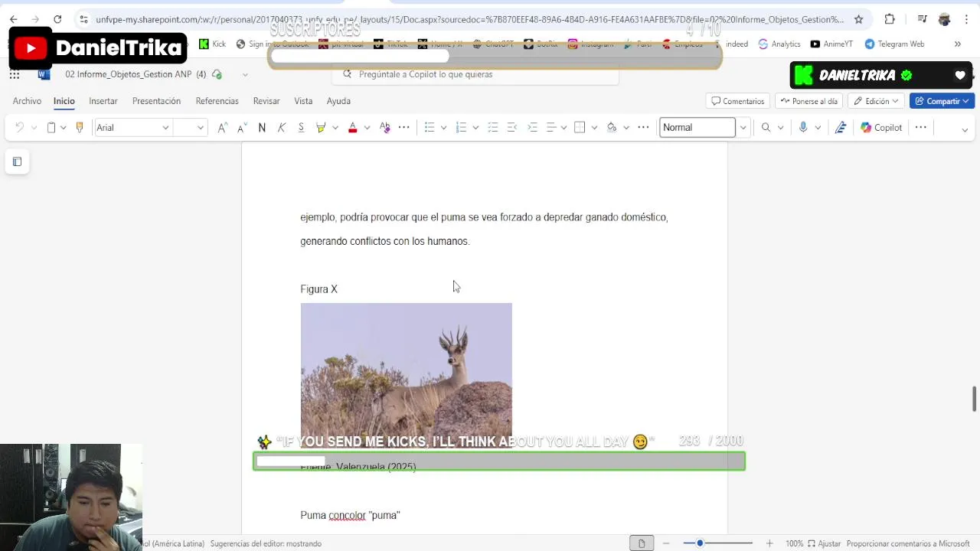Start Dictate with the microphone
This screenshot has width=980, height=551.
803,128
